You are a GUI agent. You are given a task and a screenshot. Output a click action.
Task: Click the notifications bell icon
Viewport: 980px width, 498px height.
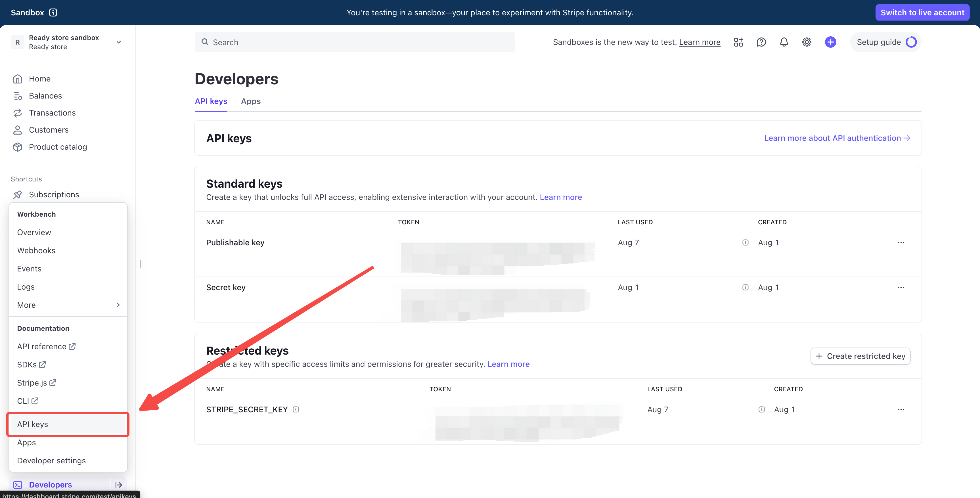[784, 42]
